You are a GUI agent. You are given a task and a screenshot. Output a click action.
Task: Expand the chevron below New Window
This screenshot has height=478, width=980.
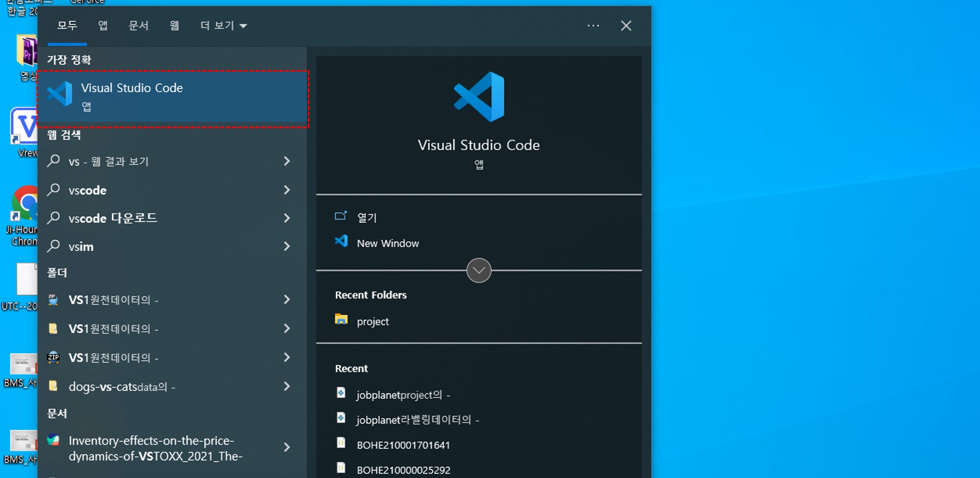click(478, 270)
